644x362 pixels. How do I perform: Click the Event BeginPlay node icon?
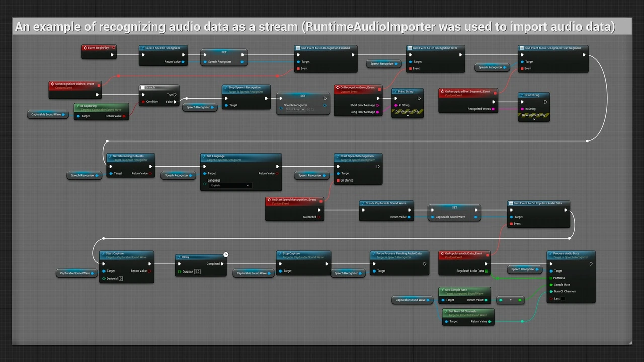(85, 48)
